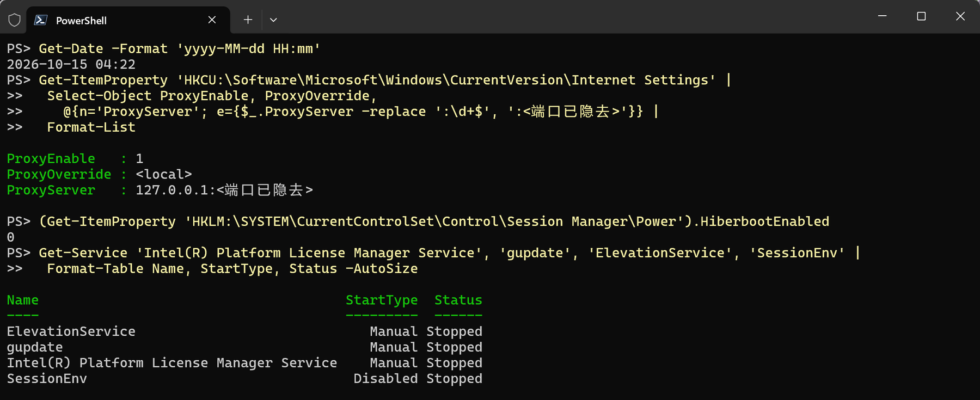Click the Status column header
Screen dimensions: 980x400
point(458,300)
